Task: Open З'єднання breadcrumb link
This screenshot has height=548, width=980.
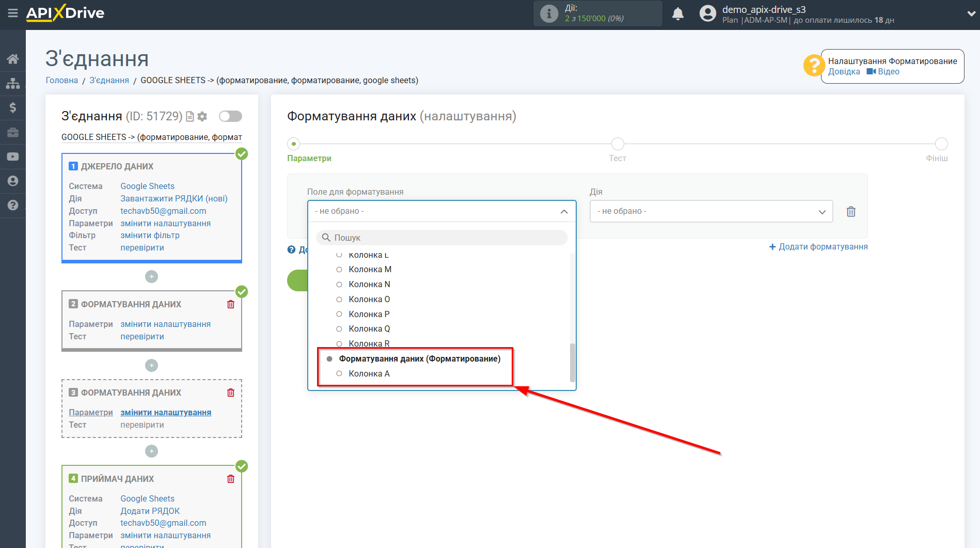Action: click(x=109, y=80)
